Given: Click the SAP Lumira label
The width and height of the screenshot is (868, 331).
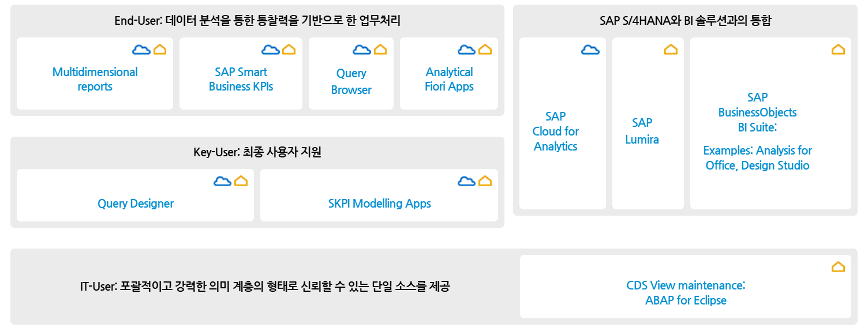Looking at the screenshot, I should (x=642, y=131).
